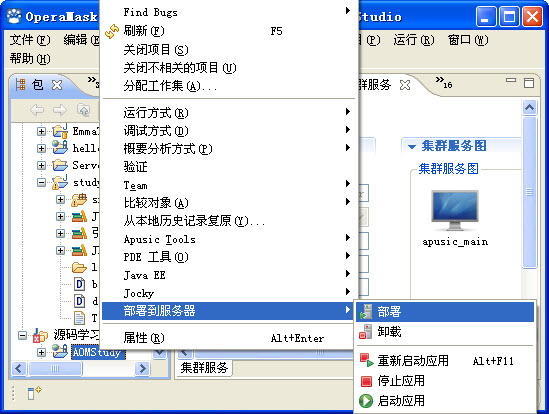Open the 帮助(H) menu
Viewport: 549px width, 414px height.
[30, 58]
